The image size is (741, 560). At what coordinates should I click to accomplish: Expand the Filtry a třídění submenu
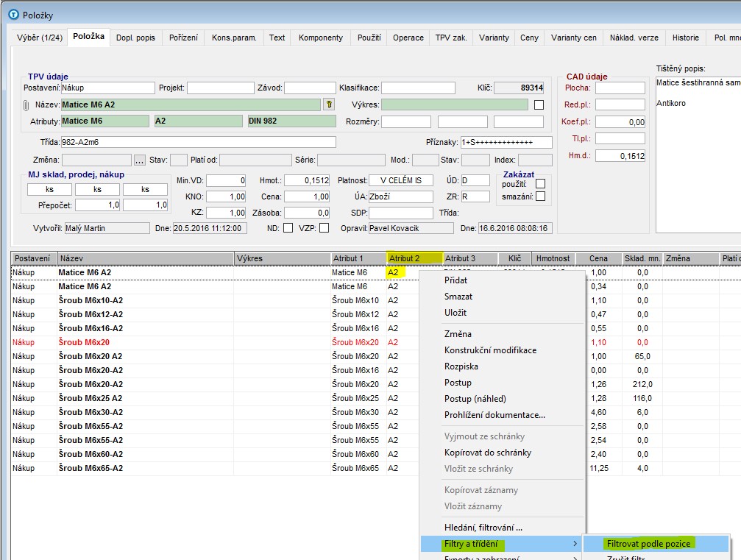click(x=503, y=544)
